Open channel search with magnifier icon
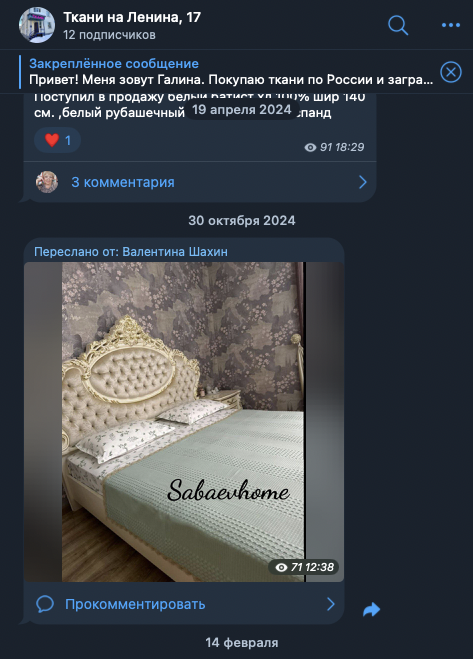This screenshot has height=659, width=473. pyautogui.click(x=398, y=25)
